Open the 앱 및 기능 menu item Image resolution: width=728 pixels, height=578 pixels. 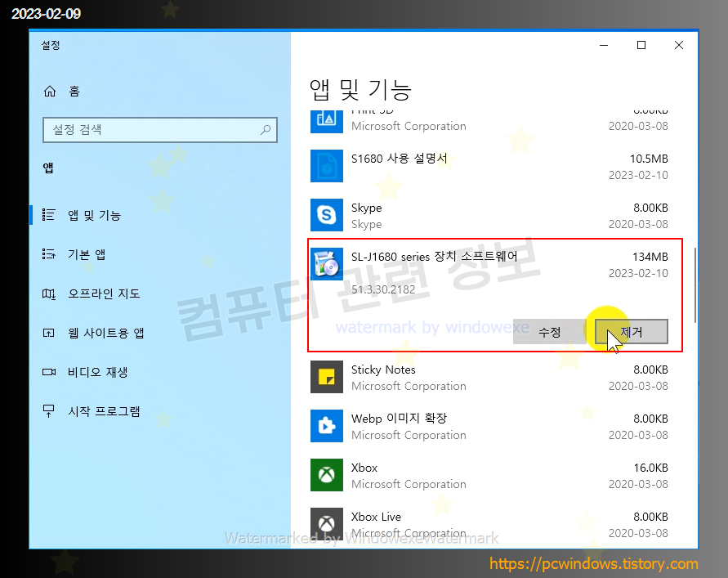pyautogui.click(x=159, y=215)
